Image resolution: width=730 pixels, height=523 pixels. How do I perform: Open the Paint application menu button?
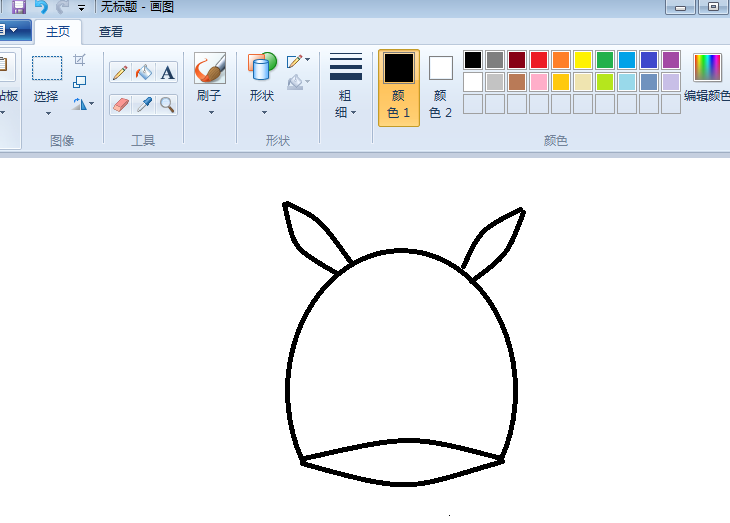14,30
